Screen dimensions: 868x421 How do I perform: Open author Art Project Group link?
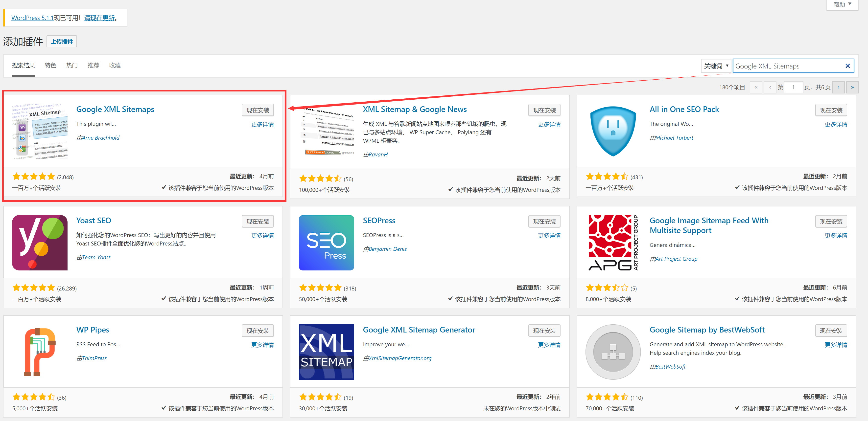tap(676, 259)
